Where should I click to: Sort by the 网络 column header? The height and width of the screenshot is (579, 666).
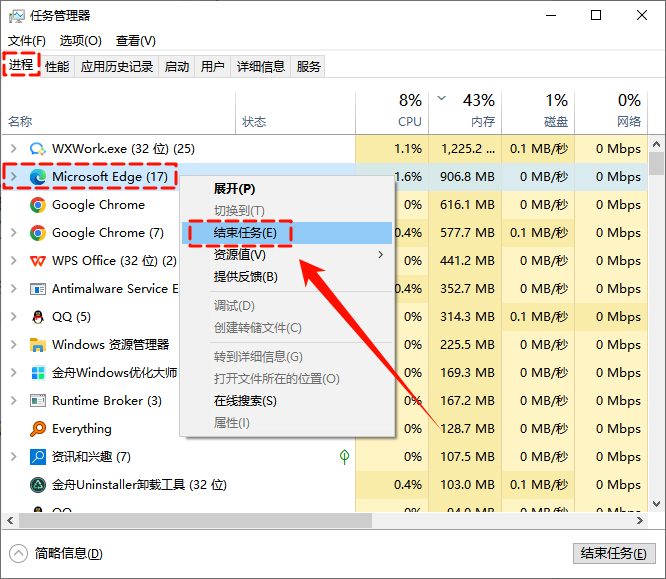(611, 113)
